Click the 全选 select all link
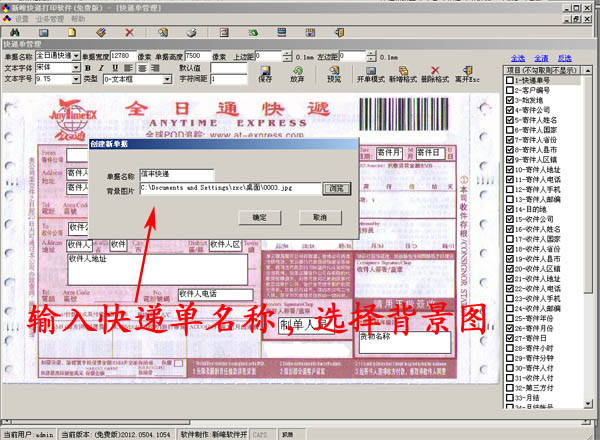The width and height of the screenshot is (600, 440). pos(518,58)
